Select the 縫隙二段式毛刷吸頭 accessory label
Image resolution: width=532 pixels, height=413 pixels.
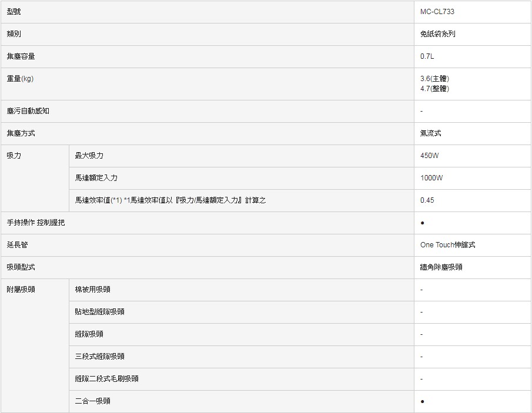point(106,379)
